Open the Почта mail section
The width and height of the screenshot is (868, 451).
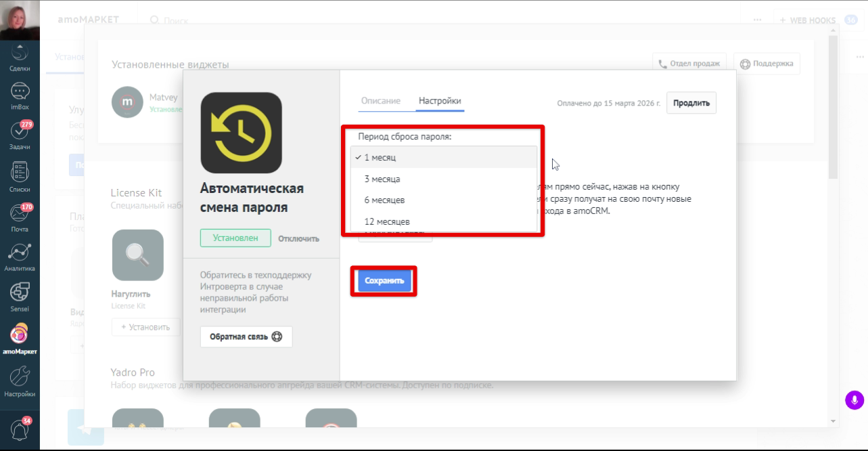click(x=20, y=217)
